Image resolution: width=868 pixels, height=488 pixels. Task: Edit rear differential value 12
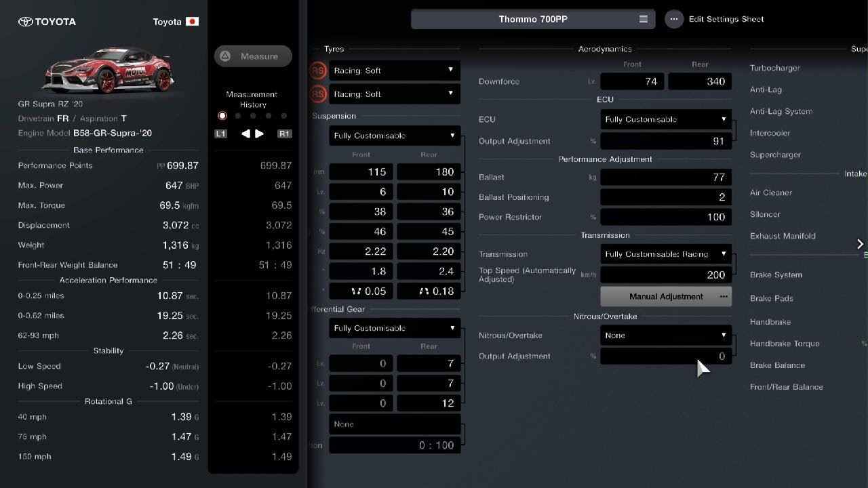pyautogui.click(x=429, y=403)
